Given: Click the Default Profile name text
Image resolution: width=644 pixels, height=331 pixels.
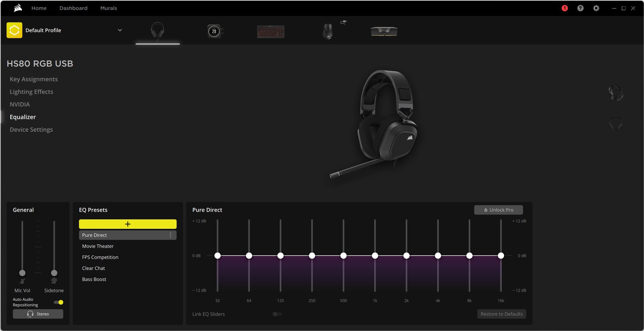Looking at the screenshot, I should (x=43, y=30).
